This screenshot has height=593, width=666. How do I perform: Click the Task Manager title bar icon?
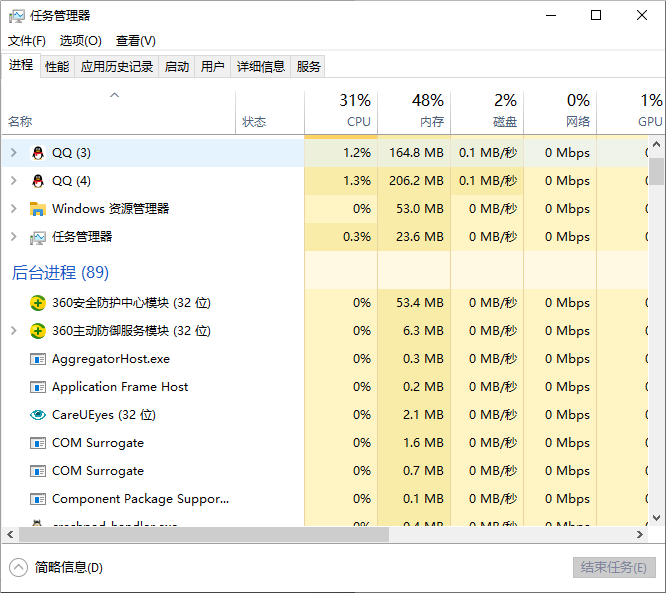(17, 16)
